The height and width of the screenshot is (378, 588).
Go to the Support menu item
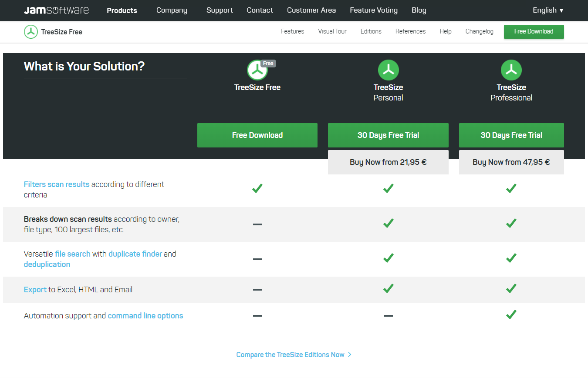coord(220,10)
